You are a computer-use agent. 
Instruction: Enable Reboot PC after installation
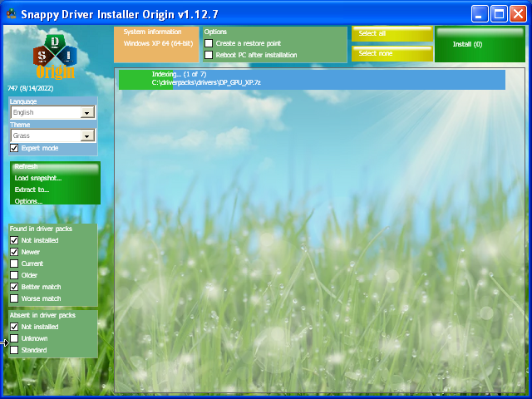tap(209, 55)
